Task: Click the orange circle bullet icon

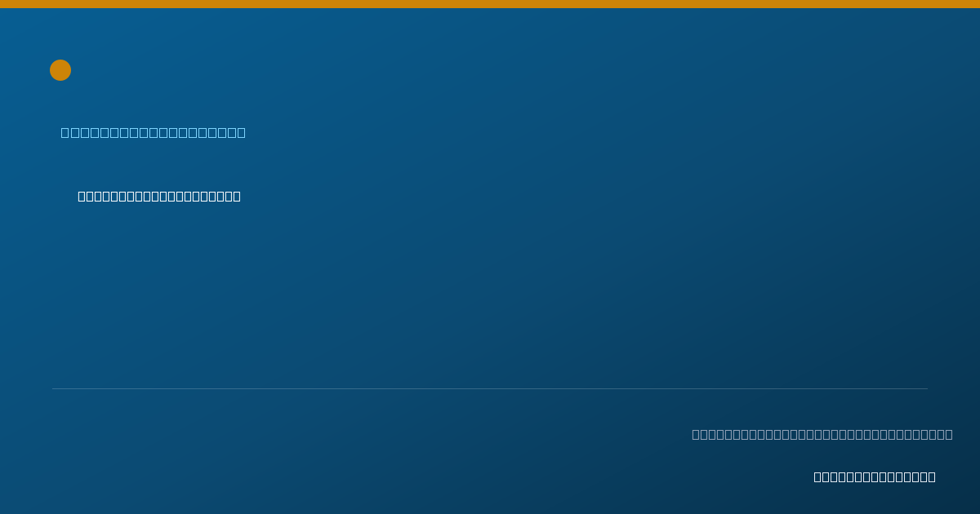Action: (x=60, y=70)
